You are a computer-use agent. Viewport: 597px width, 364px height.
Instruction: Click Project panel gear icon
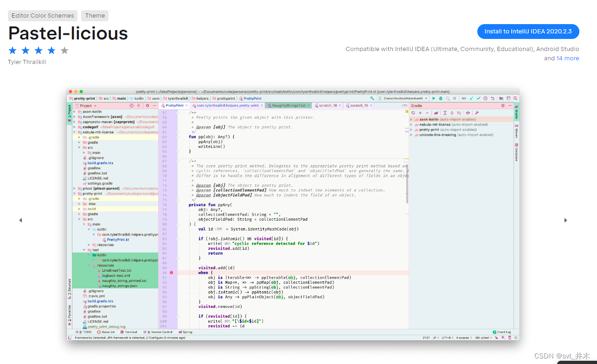coord(148,106)
